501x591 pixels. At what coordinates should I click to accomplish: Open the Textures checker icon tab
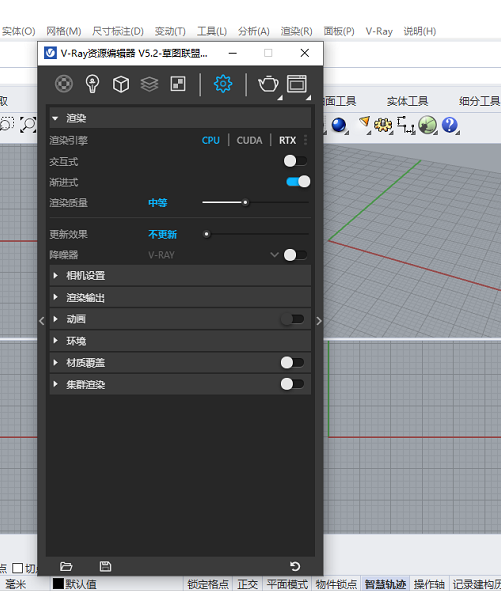(x=178, y=84)
